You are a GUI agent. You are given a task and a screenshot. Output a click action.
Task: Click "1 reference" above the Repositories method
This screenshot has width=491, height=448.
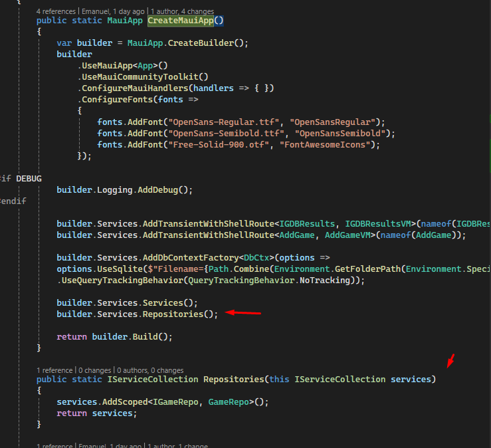54,370
